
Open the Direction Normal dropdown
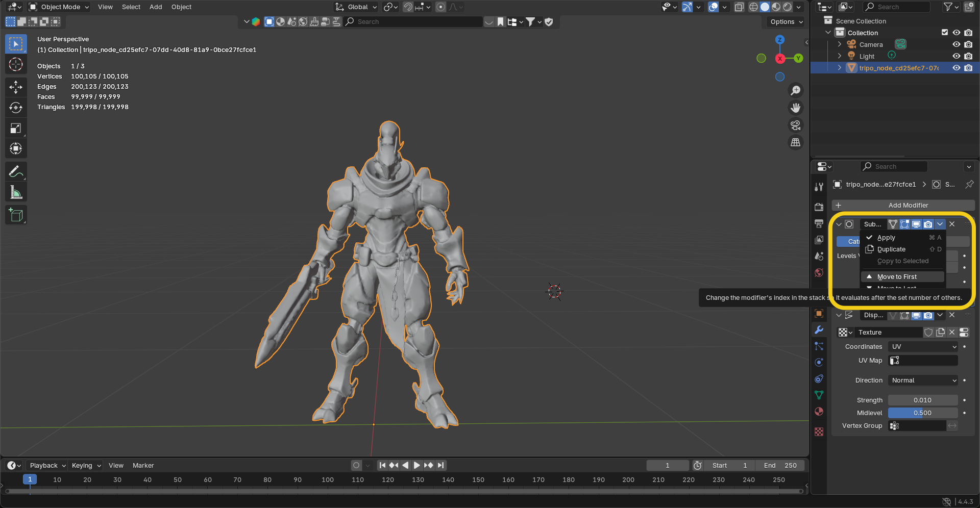point(923,380)
